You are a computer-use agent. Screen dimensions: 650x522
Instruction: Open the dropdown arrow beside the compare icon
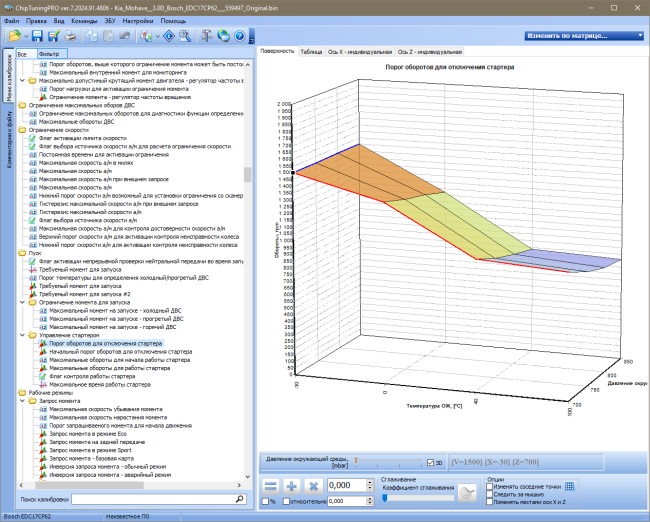[158, 36]
